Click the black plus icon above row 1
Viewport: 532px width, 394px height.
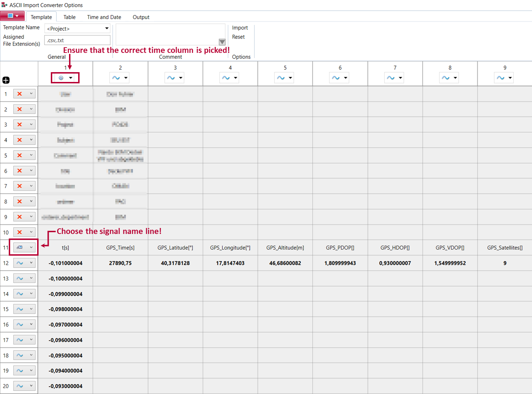[6, 80]
